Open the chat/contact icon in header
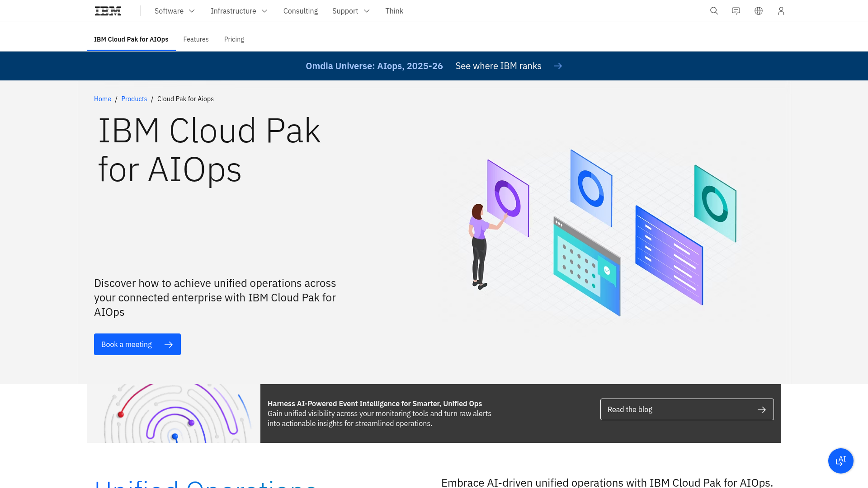The image size is (868, 488). [736, 11]
